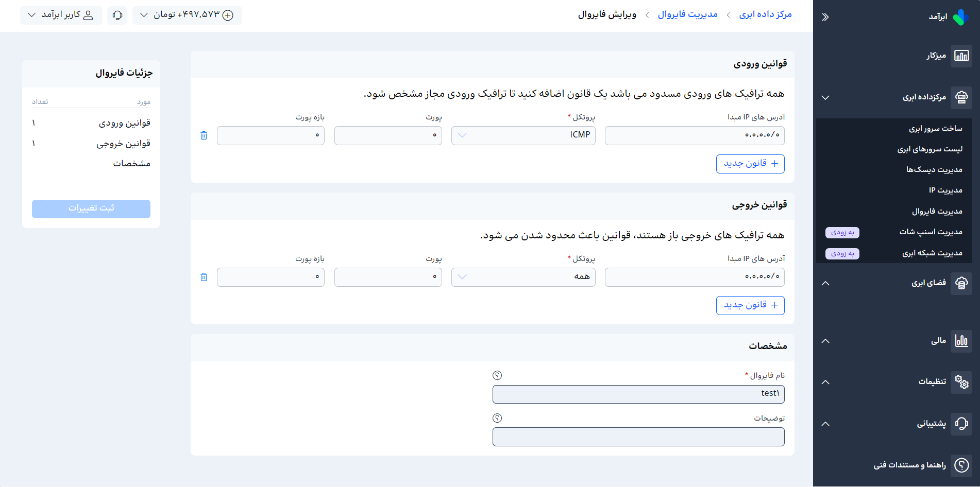The image size is (980, 487).
Task: Expand the مالی section chevron
Action: coord(825,341)
